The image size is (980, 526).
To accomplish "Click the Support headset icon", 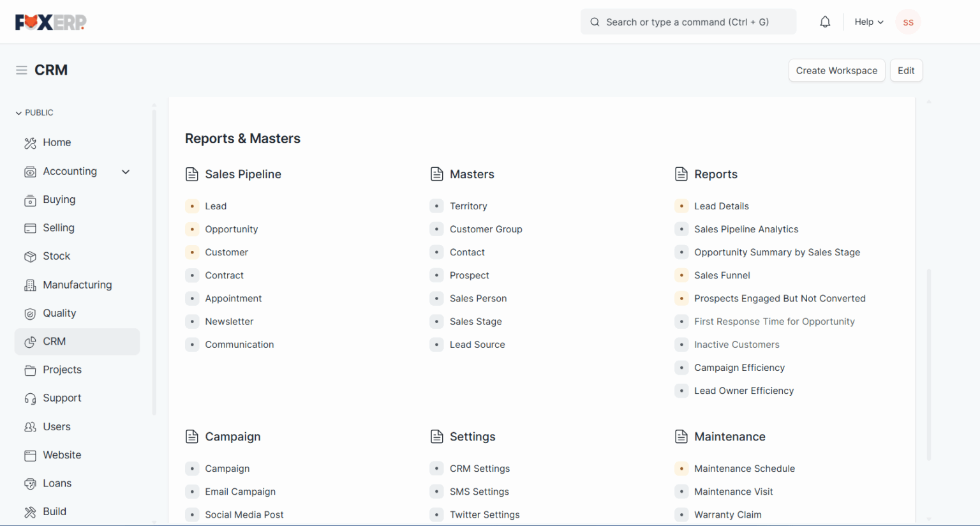I will pos(30,398).
